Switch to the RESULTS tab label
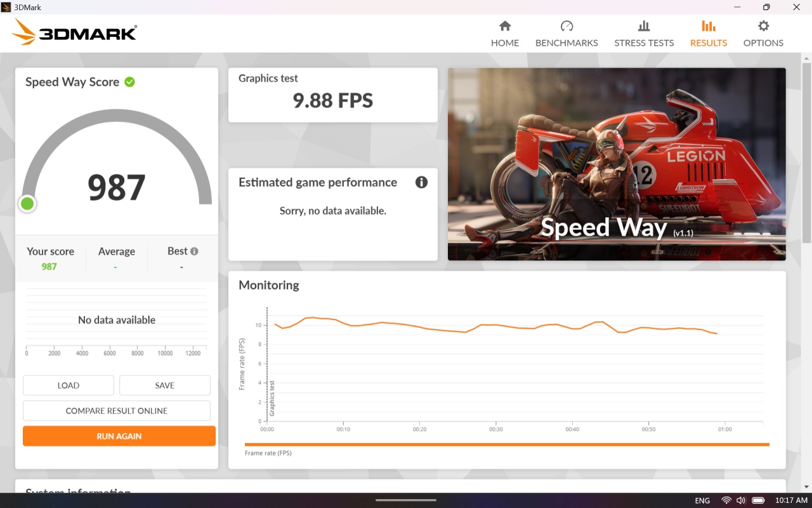The image size is (812, 508). click(709, 43)
